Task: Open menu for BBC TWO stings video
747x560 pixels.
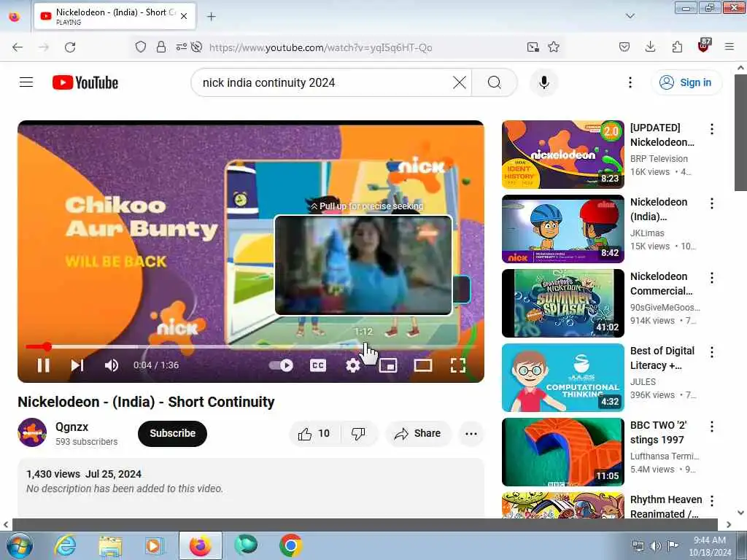Action: [x=711, y=426]
